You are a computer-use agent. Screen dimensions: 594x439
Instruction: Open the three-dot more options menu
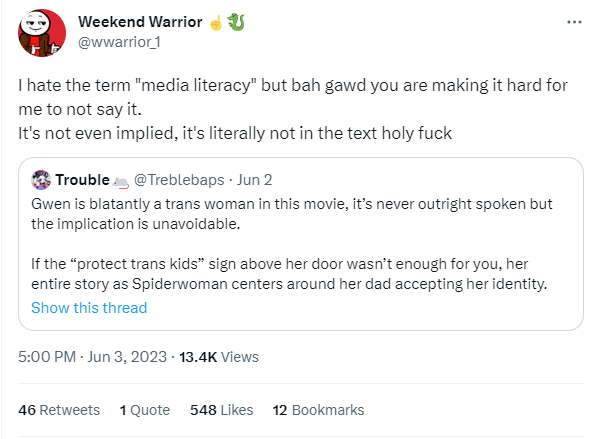pos(574,22)
